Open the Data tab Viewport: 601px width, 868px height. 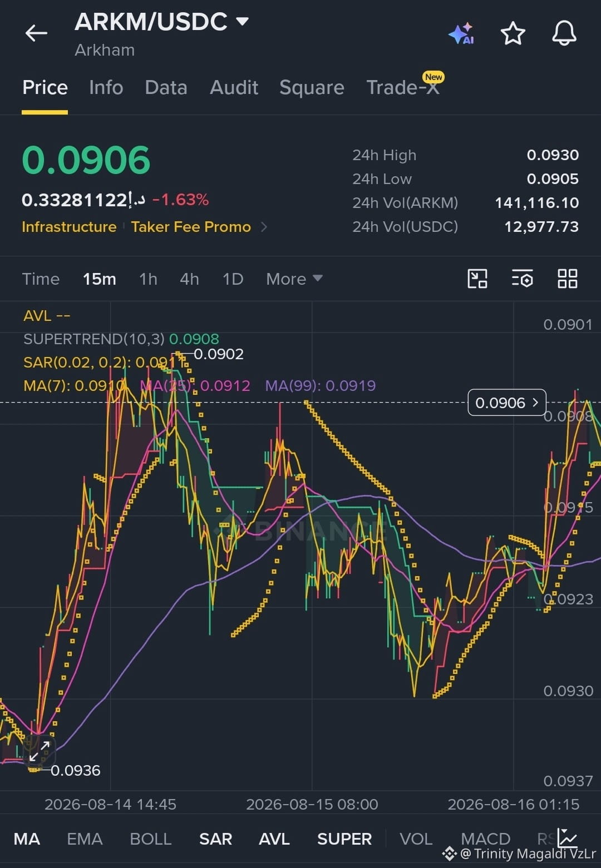point(166,87)
